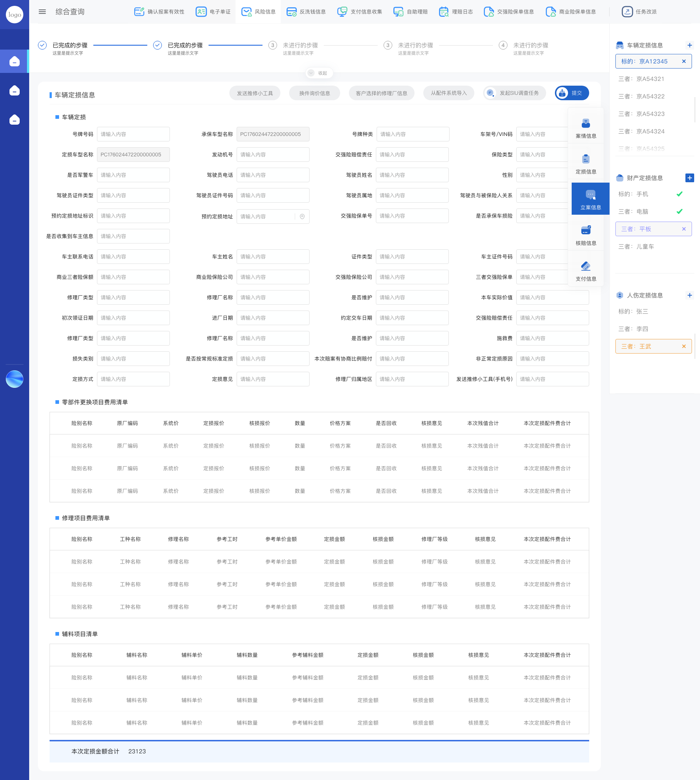700x780 pixels.
Task: Open 自助理赔 toolbar item
Action: (x=411, y=12)
